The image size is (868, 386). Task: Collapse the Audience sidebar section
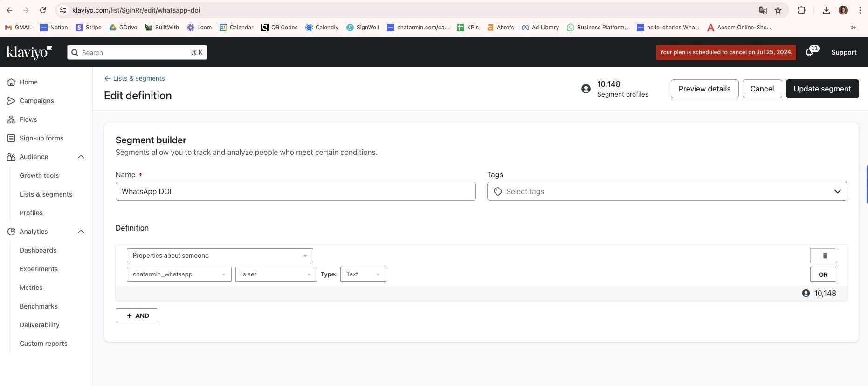[x=81, y=157]
